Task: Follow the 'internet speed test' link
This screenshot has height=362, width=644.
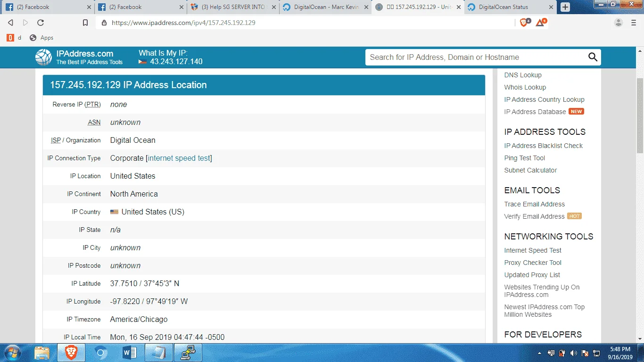Action: coord(179,158)
